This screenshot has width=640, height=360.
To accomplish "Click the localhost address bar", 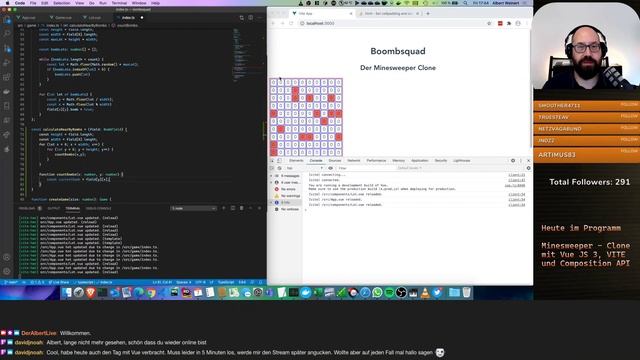I will coord(392,23).
